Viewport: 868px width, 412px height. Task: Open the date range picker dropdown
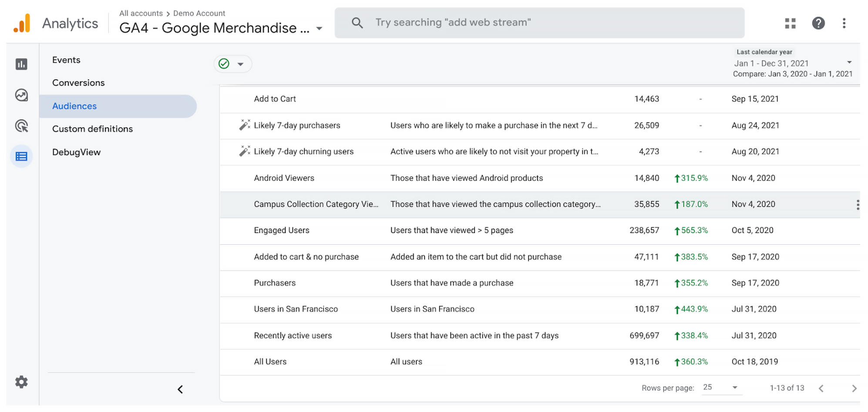pos(849,63)
